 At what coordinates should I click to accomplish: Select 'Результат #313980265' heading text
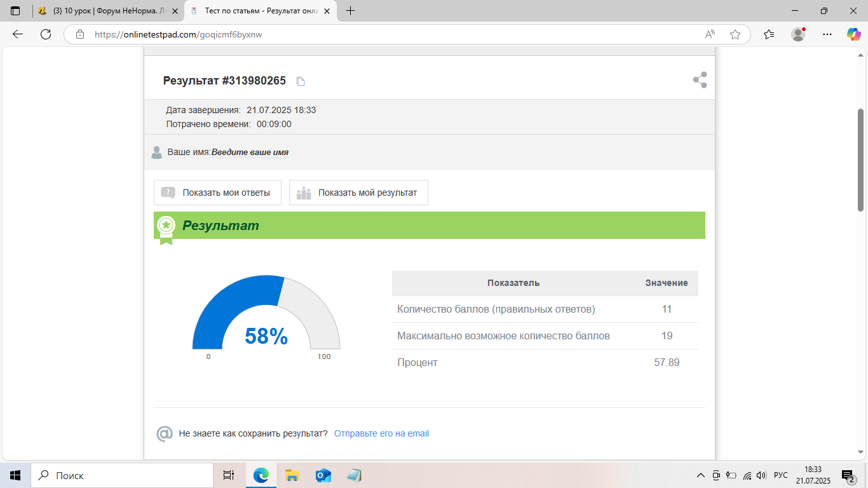(x=224, y=81)
